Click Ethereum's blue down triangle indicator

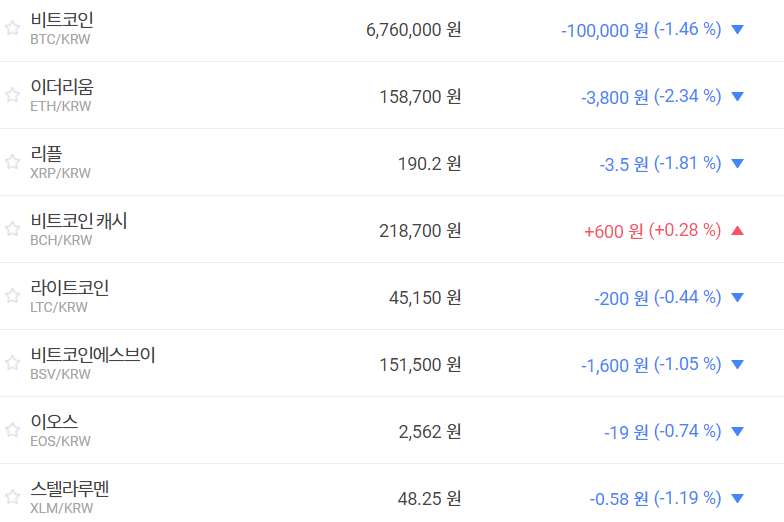tap(738, 97)
